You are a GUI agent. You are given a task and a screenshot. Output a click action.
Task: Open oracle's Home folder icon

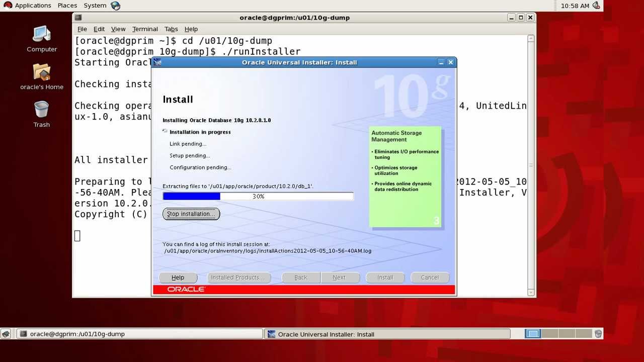[42, 76]
